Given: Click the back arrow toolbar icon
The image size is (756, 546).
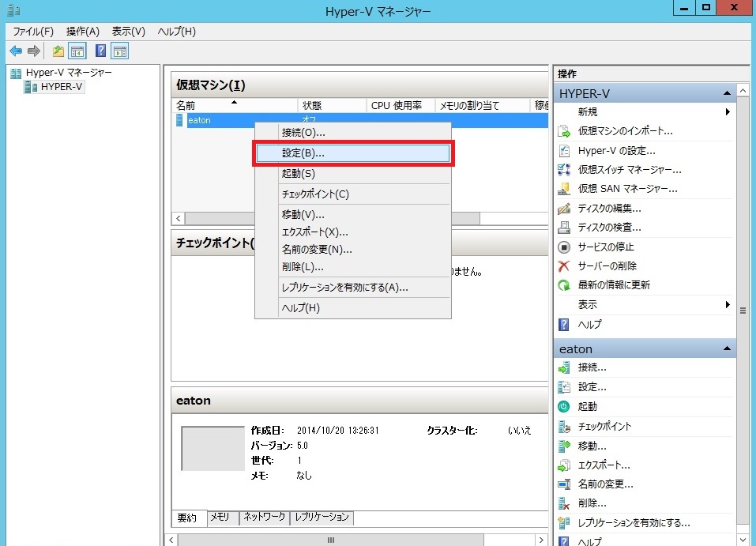Looking at the screenshot, I should (16, 51).
